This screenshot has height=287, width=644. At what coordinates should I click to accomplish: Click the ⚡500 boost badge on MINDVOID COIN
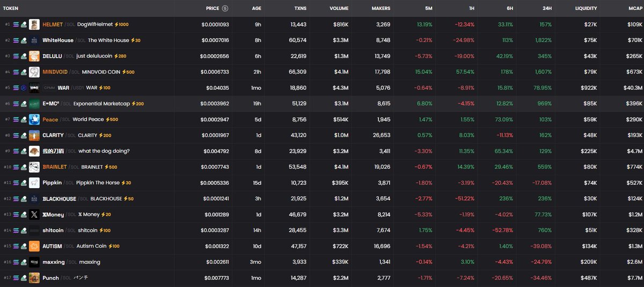[x=127, y=72]
